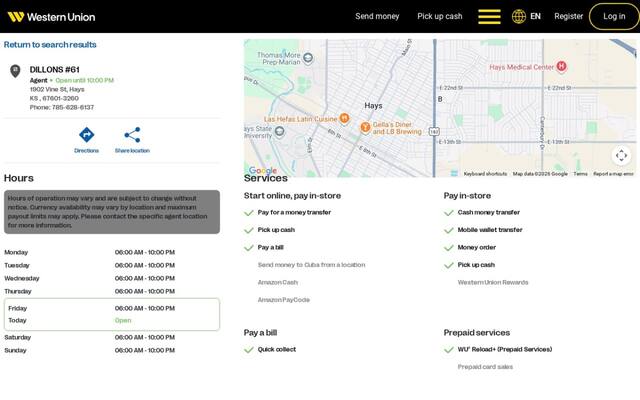Click the map recenter crosshair button
Image resolution: width=640 pixels, height=400 pixels.
621,156
